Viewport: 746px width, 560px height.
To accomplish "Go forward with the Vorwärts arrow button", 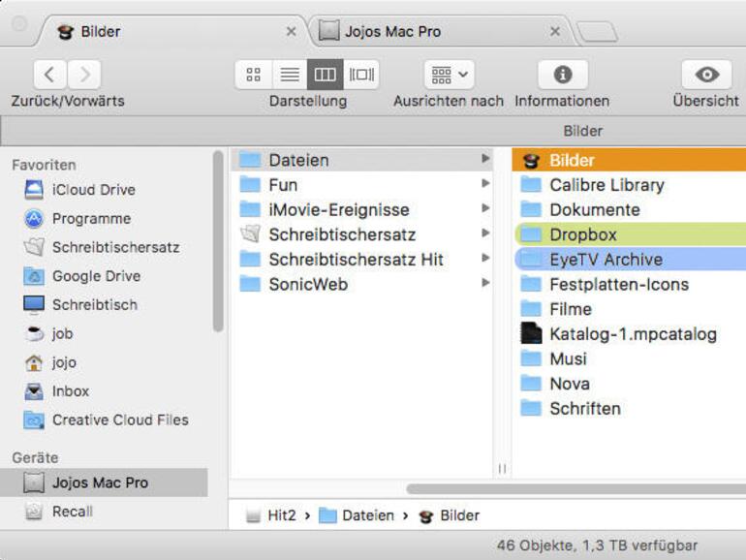I will pyautogui.click(x=84, y=75).
